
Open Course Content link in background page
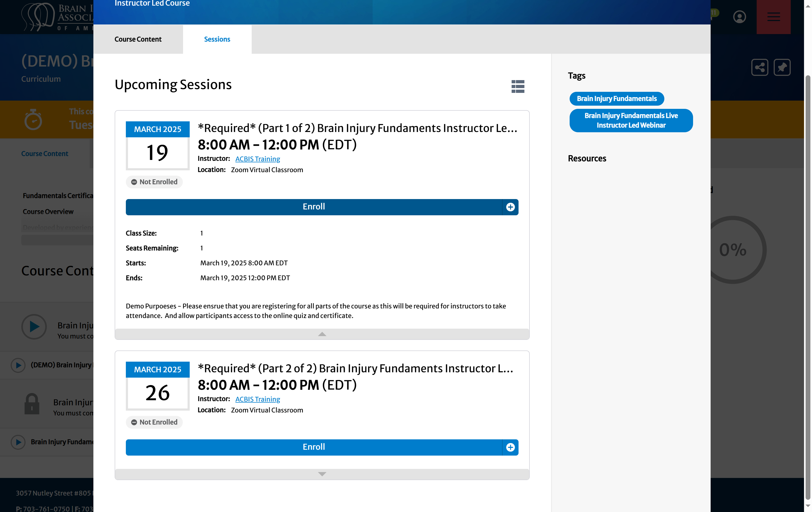tap(44, 154)
